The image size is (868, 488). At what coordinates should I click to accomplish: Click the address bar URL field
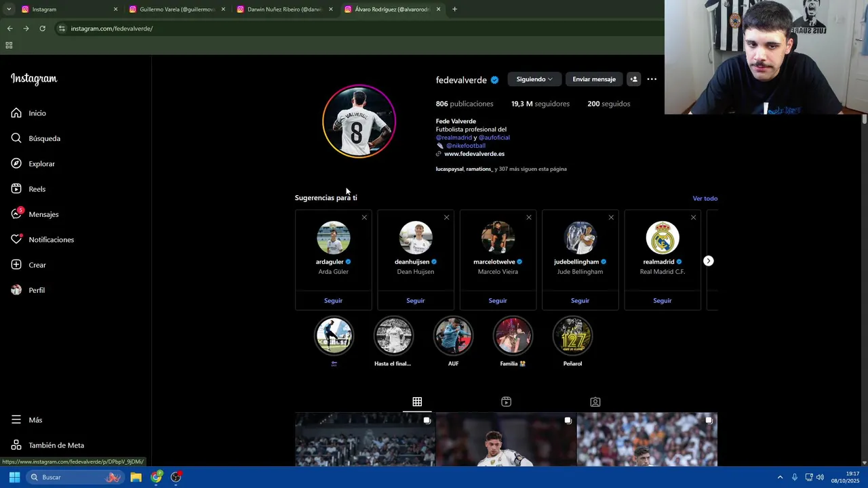point(359,28)
